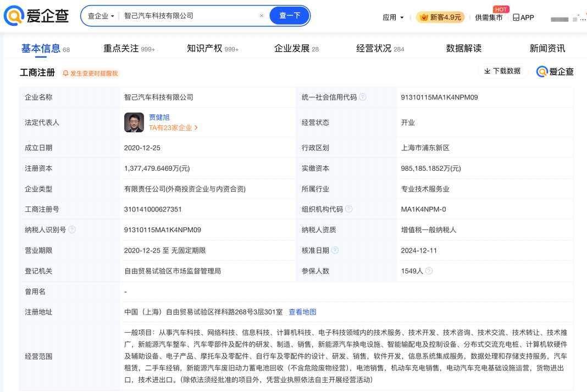The image size is (587, 392).
Task: Click bell icon 发生变更时提醒我
Action: [66, 73]
